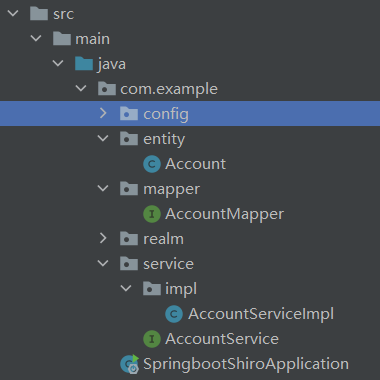Open the AccountServiceImpl class file

coord(261,314)
